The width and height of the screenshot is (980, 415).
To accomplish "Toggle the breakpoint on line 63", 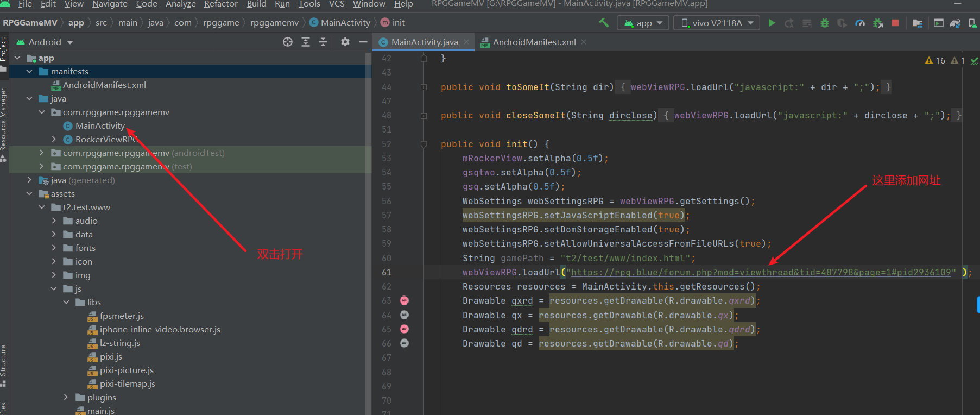I will pyautogui.click(x=404, y=300).
